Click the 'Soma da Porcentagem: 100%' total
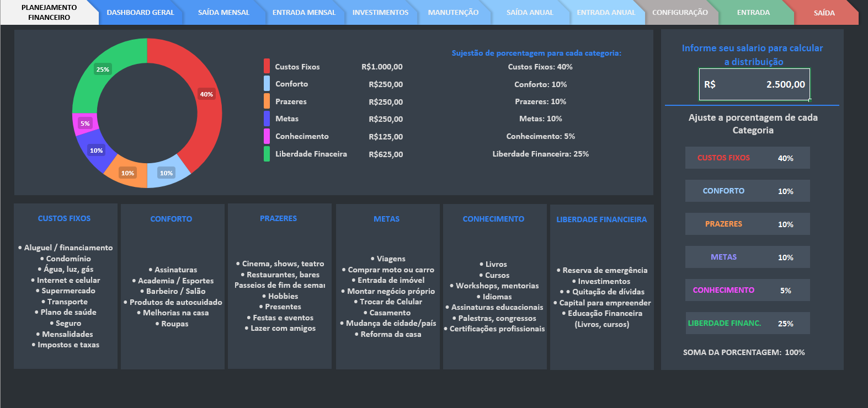Image resolution: width=868 pixels, height=408 pixels. click(744, 352)
